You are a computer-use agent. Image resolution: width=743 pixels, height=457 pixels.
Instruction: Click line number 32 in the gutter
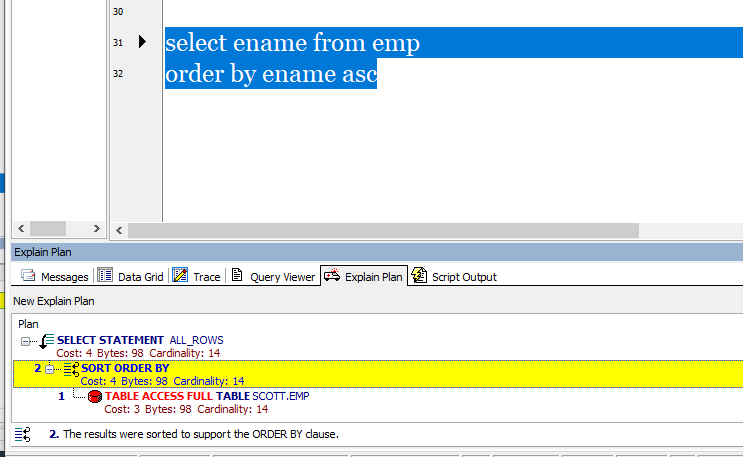118,73
